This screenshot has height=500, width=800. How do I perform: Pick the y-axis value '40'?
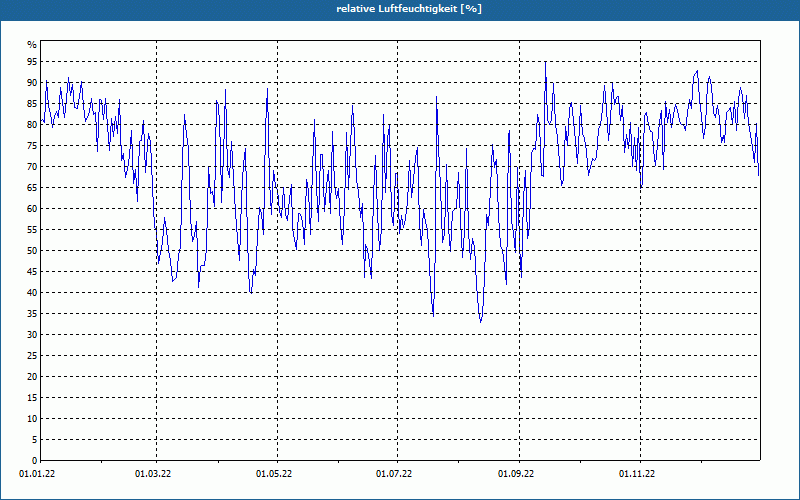point(32,293)
